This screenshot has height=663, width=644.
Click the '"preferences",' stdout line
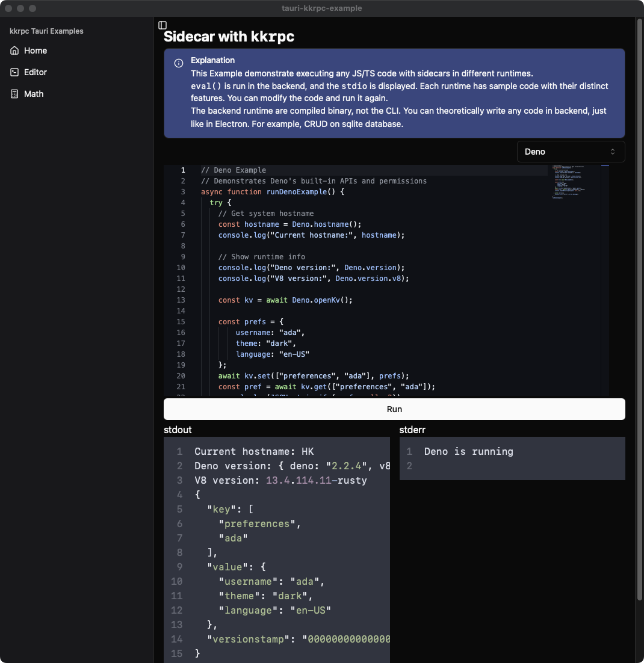click(x=259, y=524)
